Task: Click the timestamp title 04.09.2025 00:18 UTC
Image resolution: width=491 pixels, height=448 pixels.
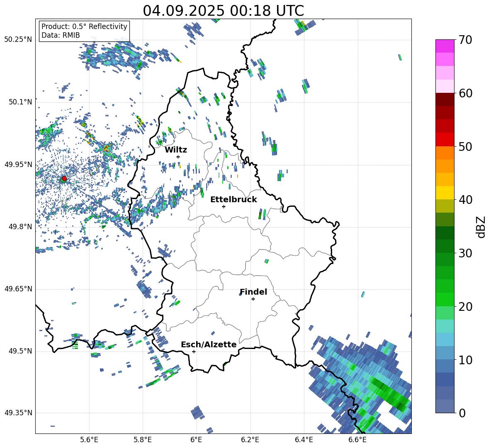Action: [223, 11]
